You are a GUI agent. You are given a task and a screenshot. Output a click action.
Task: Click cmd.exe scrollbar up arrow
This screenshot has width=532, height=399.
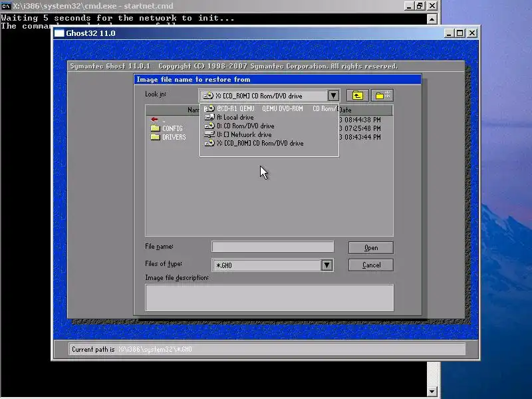pos(432,19)
